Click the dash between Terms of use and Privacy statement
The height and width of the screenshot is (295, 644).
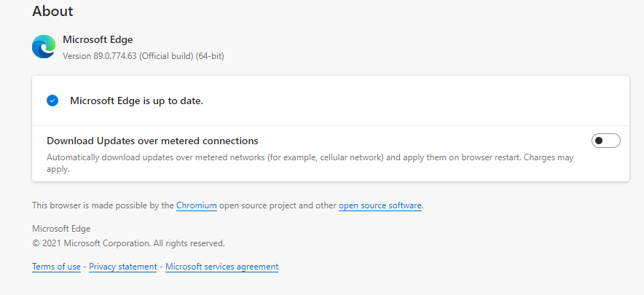click(x=85, y=267)
